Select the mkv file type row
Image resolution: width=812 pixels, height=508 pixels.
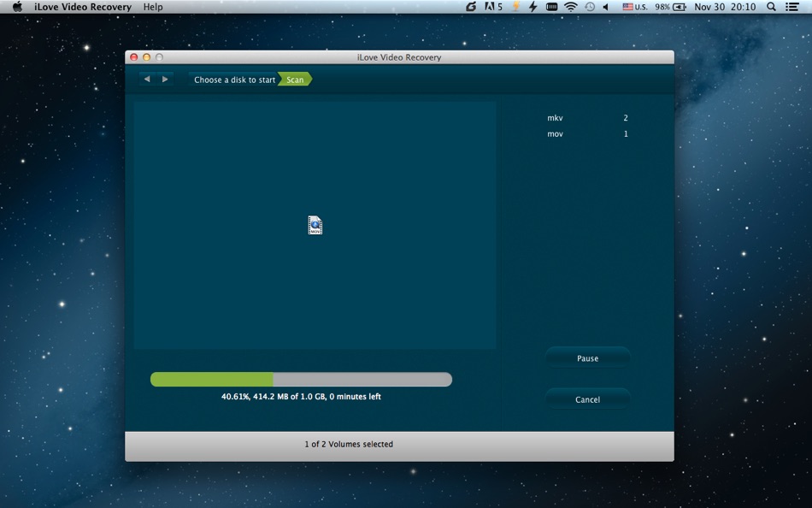[x=587, y=118]
